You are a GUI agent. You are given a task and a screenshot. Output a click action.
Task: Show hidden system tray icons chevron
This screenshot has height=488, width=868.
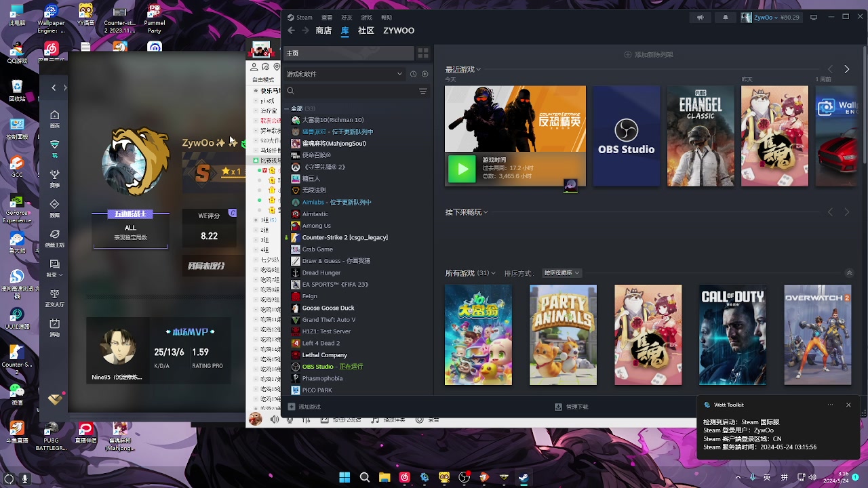738,477
